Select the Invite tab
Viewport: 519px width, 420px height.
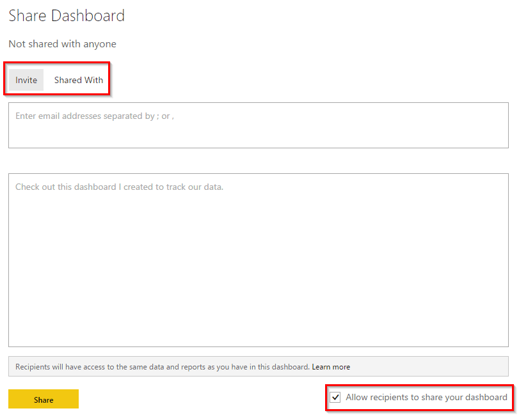26,80
